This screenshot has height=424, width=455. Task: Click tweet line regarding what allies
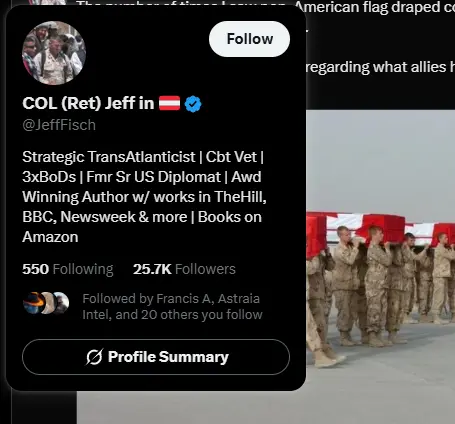(x=380, y=67)
